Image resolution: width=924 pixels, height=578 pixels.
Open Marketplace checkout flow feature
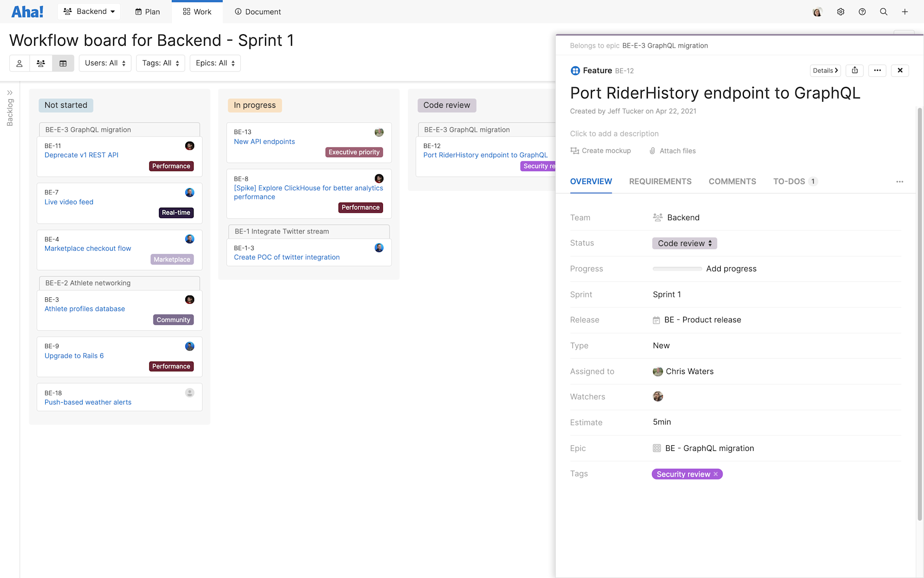tap(88, 248)
